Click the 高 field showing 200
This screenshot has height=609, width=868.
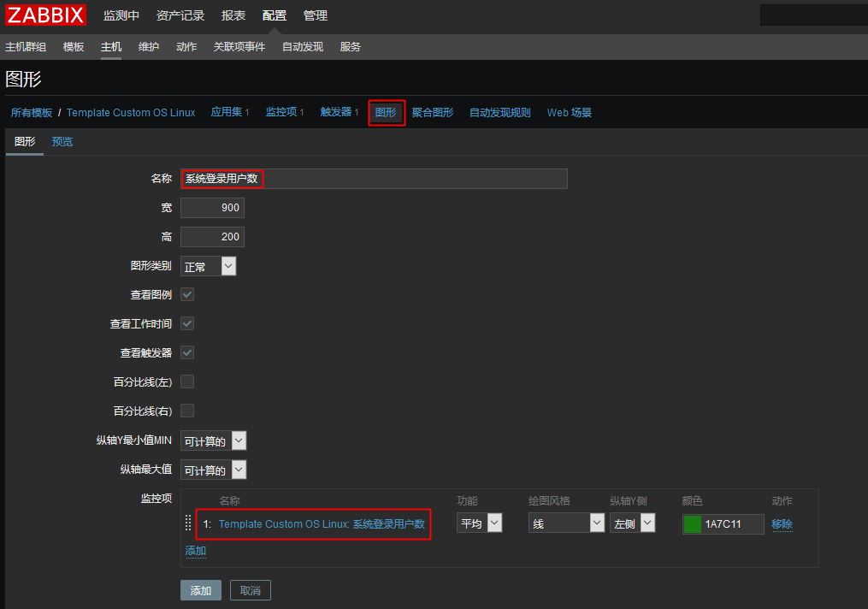(x=213, y=237)
